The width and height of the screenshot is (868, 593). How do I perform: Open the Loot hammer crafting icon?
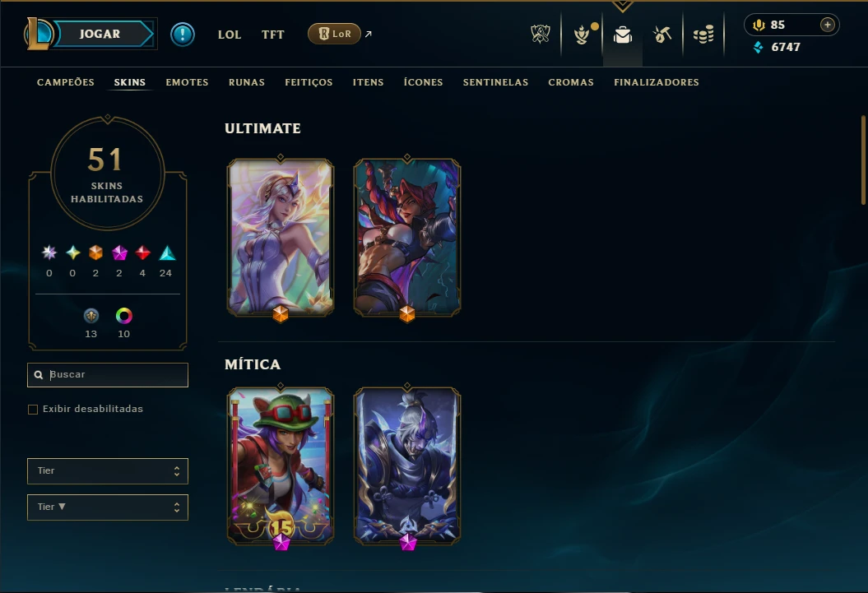click(x=662, y=35)
